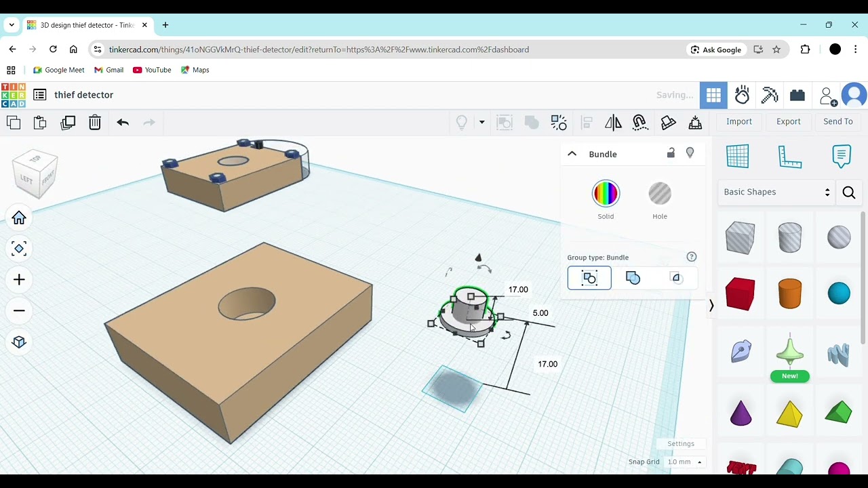The image size is (868, 488).
Task: Choose the Solid rainbow color swatch
Action: pos(606,194)
